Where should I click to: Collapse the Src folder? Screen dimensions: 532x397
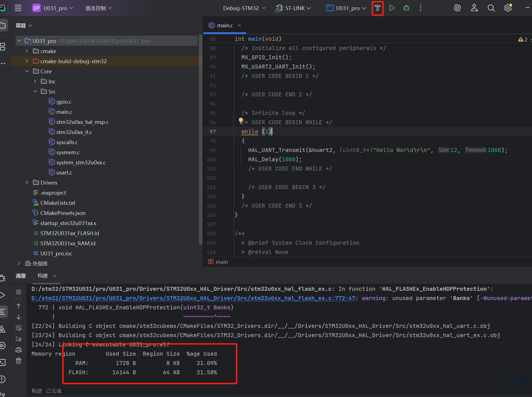35,92
